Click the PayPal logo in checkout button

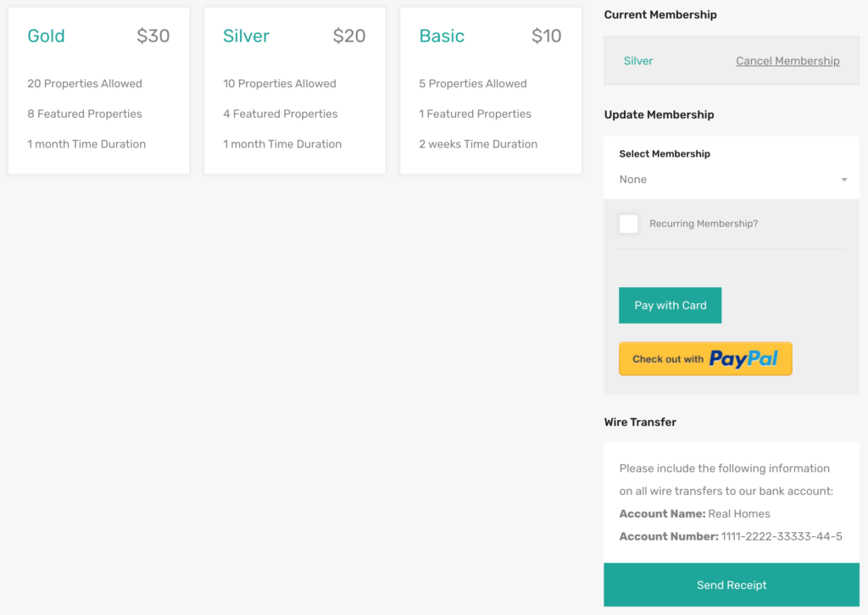[743, 359]
